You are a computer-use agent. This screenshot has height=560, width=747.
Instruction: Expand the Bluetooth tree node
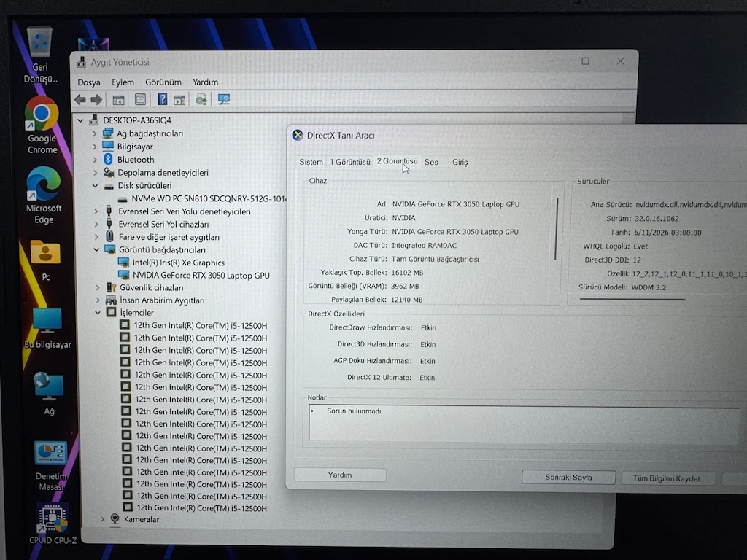click(95, 160)
